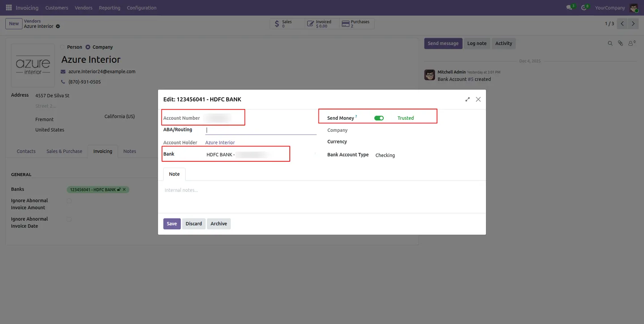Image resolution: width=644 pixels, height=324 pixels.
Task: Open the followers icon in chatter
Action: coord(631,43)
